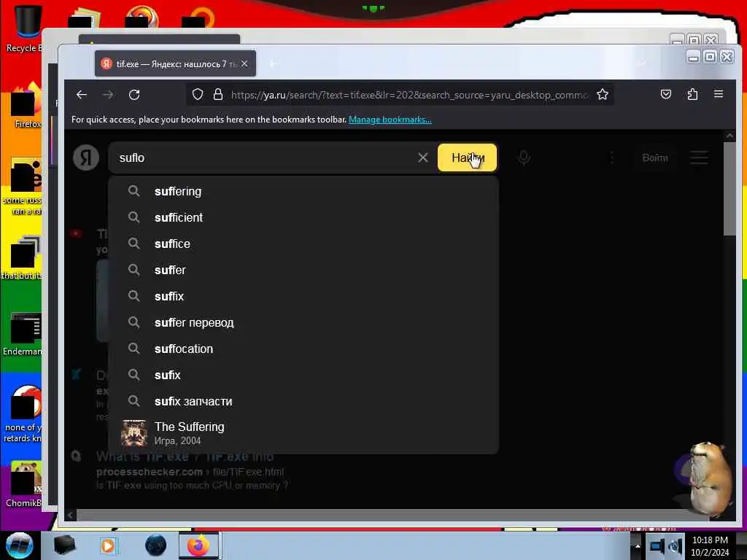Open Firefox hamburger application menu
The height and width of the screenshot is (560, 747).
(x=719, y=94)
